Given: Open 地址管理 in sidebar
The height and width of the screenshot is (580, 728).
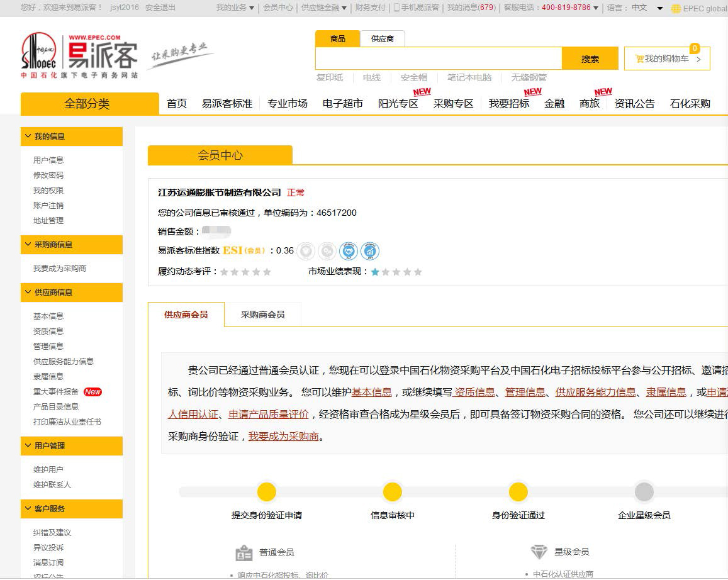Looking at the screenshot, I should tap(48, 221).
